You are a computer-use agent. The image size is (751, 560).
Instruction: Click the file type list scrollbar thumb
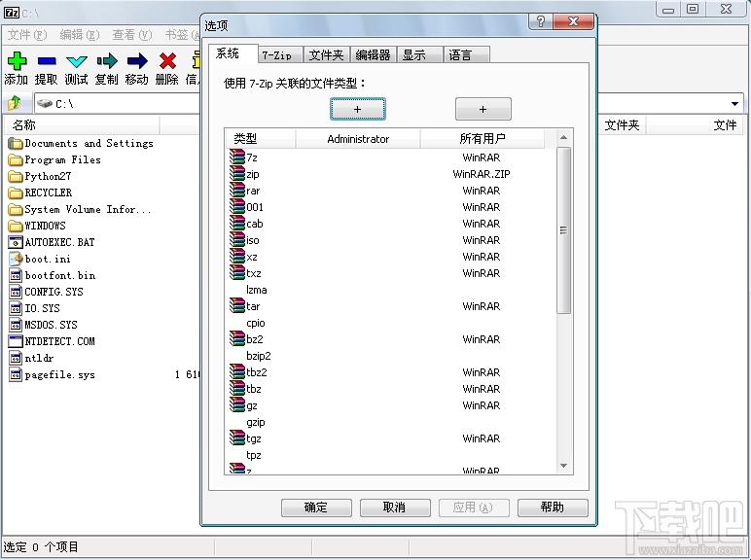(x=563, y=230)
